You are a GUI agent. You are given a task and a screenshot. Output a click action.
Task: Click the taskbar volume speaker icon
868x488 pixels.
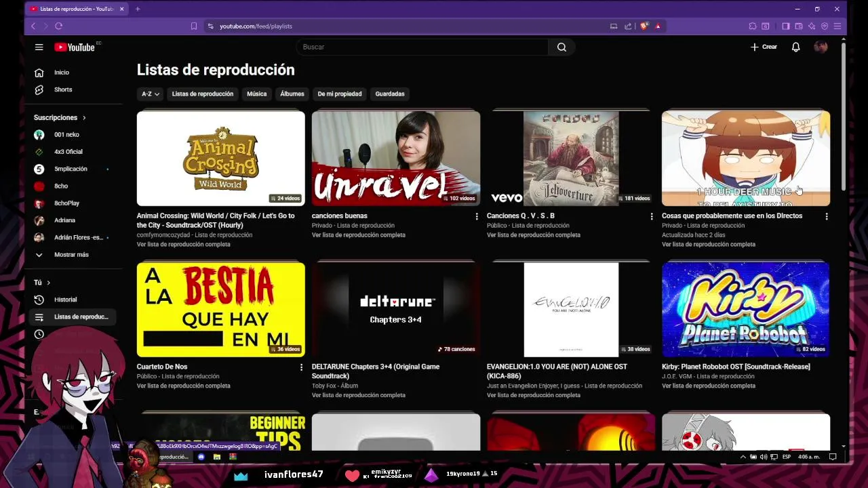pos(764,457)
